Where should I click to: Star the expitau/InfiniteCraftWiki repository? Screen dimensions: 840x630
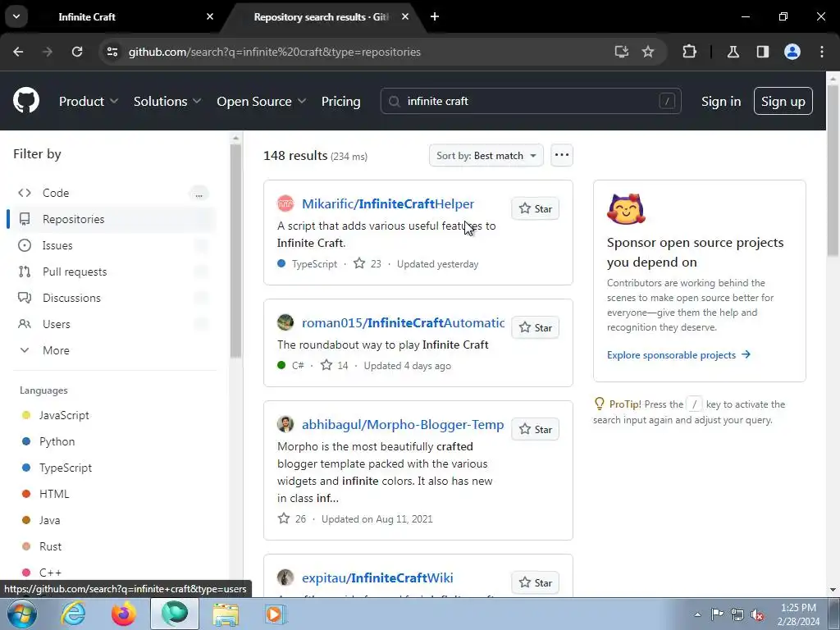535,582
